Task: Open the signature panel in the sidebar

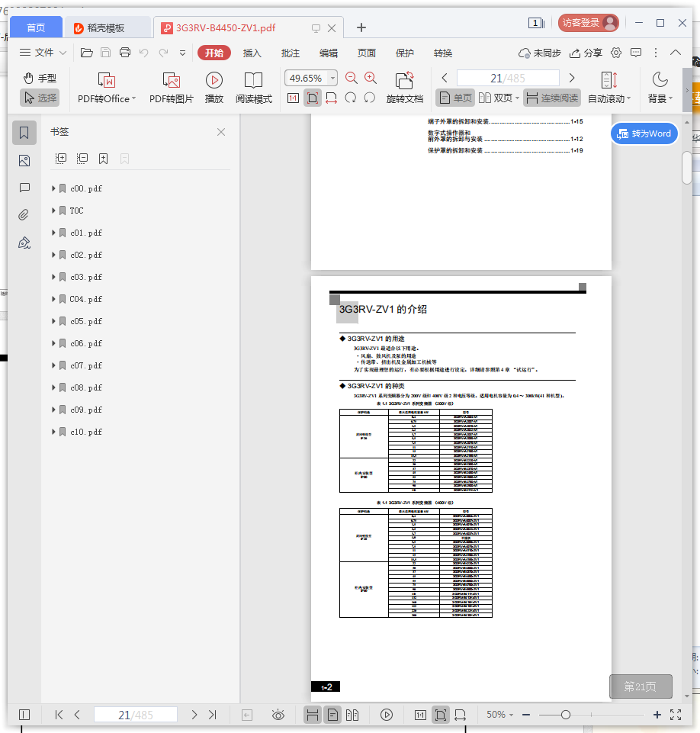Action: [24, 243]
